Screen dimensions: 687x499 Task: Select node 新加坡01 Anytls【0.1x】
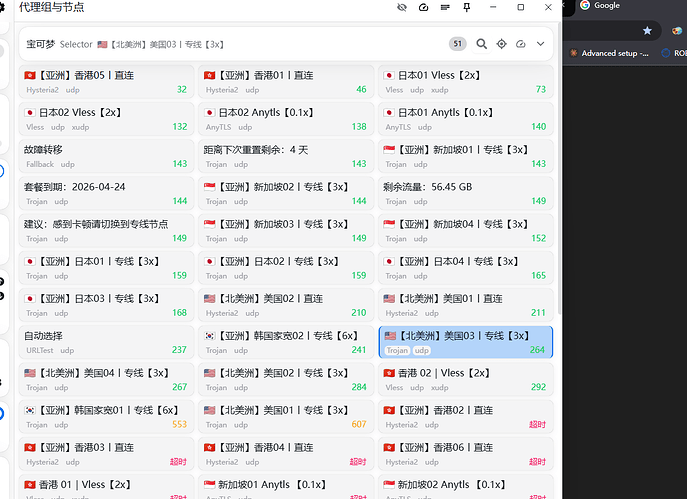point(286,487)
